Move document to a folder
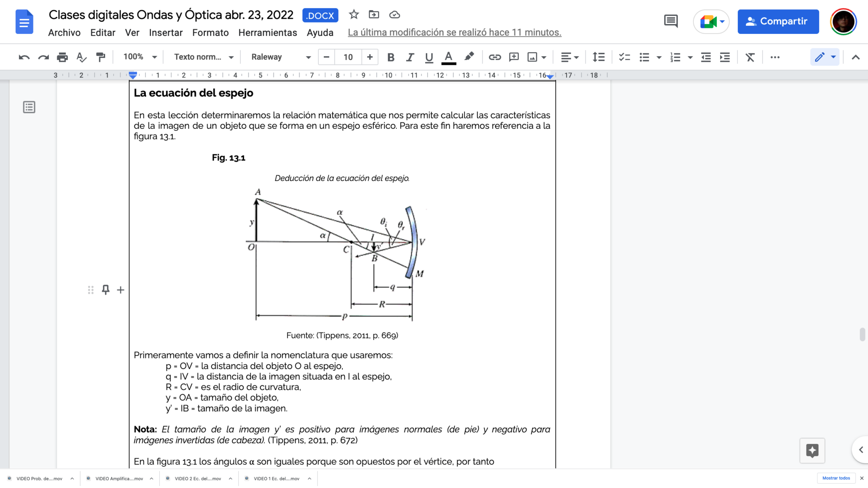 (x=374, y=15)
